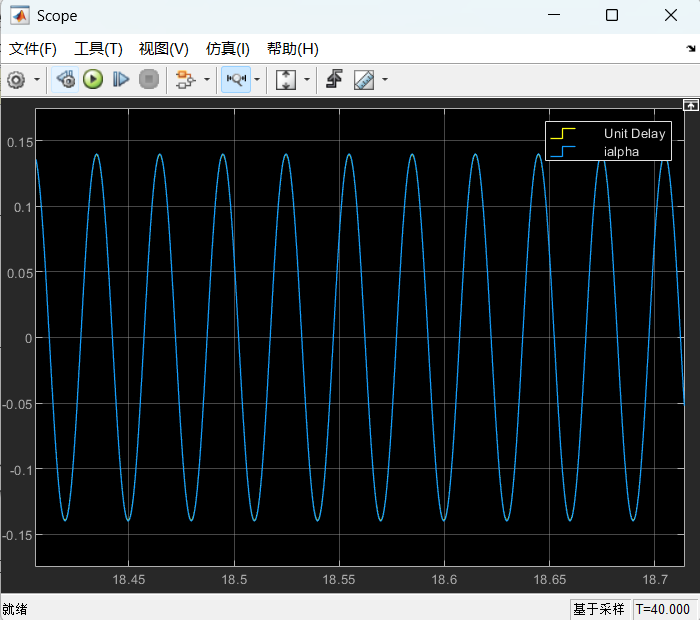
Task: Click the stop simulation button
Action: tap(149, 79)
